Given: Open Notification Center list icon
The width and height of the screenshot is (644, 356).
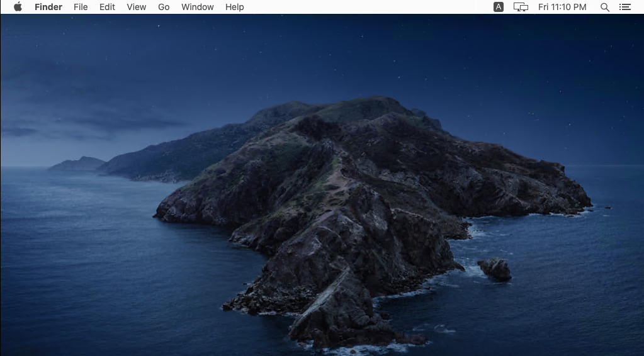Looking at the screenshot, I should coord(624,7).
